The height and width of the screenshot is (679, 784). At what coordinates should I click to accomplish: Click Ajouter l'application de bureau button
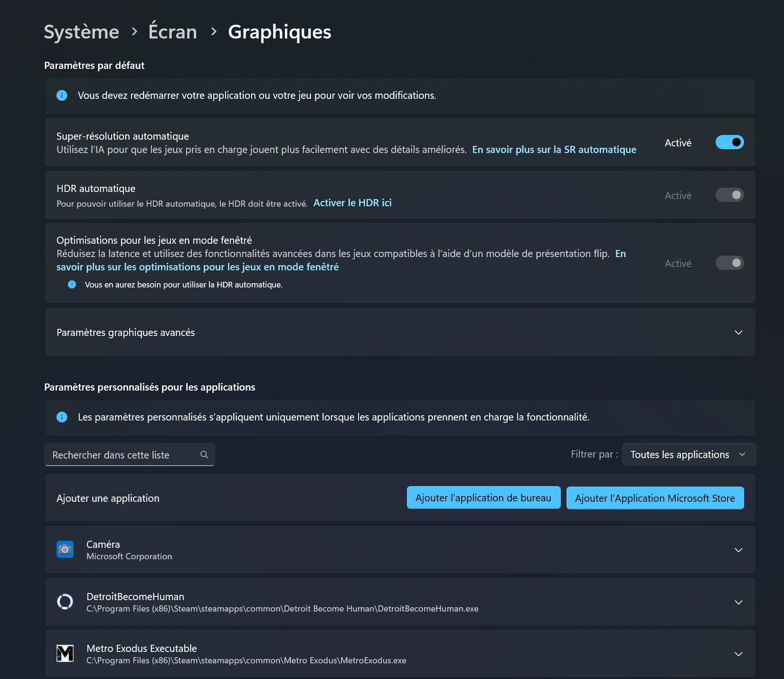[483, 497]
